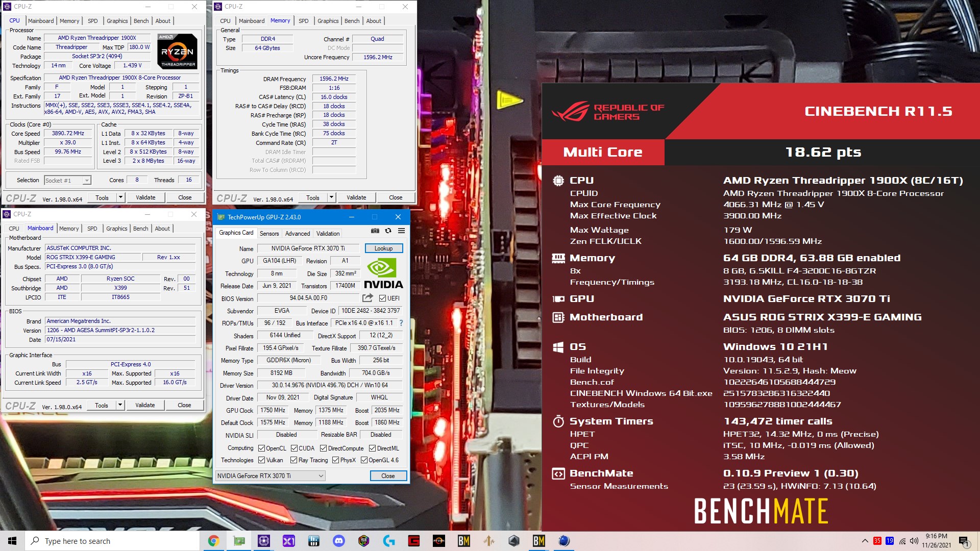The image size is (980, 551).
Task: Open the Cinebench blue sphere taskbar icon
Action: pos(564,541)
